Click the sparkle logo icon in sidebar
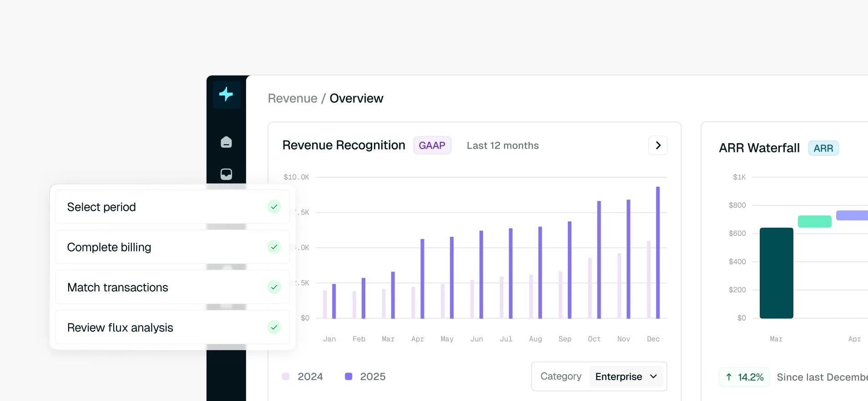Screen dimensions: 868x401 (x=226, y=95)
